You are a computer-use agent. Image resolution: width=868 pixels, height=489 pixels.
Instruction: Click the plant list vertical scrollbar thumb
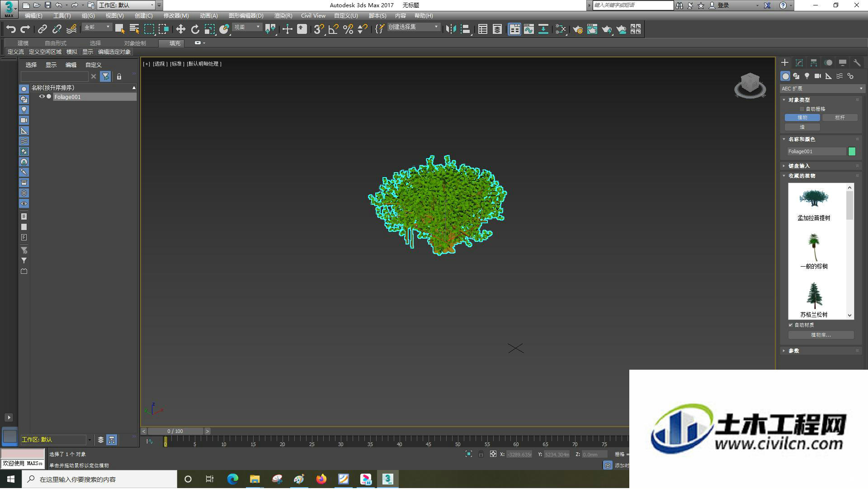[849, 205]
